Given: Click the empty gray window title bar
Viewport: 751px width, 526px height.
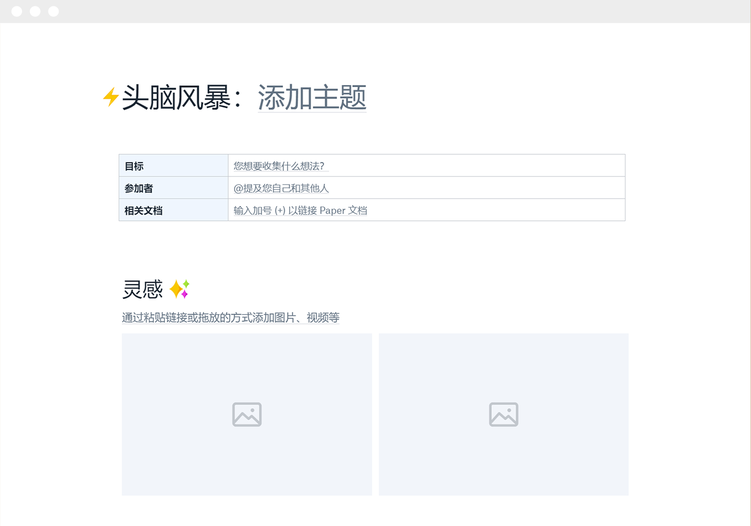Looking at the screenshot, I should pos(400,11).
